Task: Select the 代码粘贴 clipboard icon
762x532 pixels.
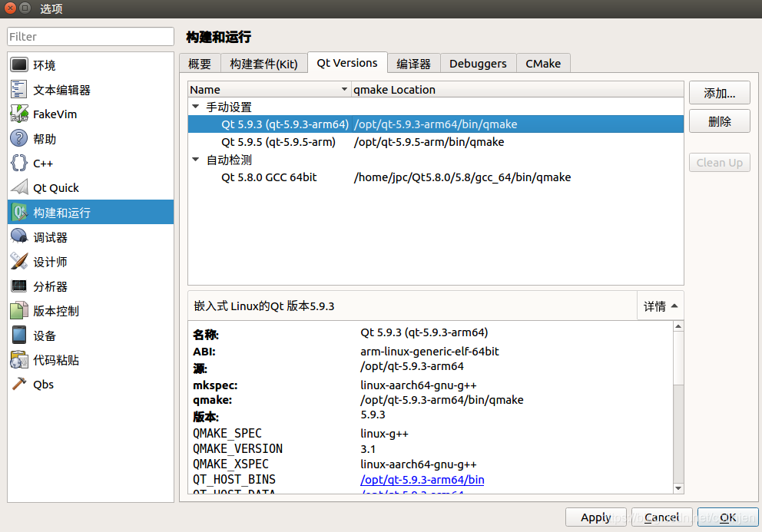Action: [19, 359]
